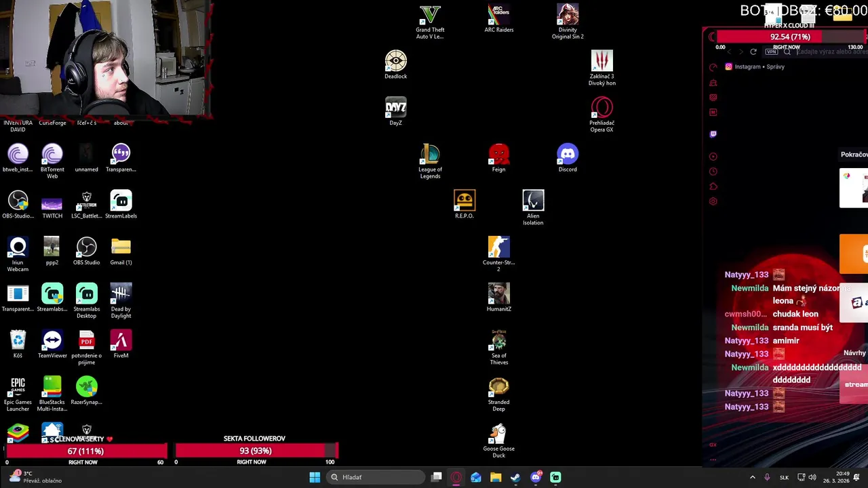Reload the page in Opera GX
Screen dimensions: 868x488
tap(753, 52)
